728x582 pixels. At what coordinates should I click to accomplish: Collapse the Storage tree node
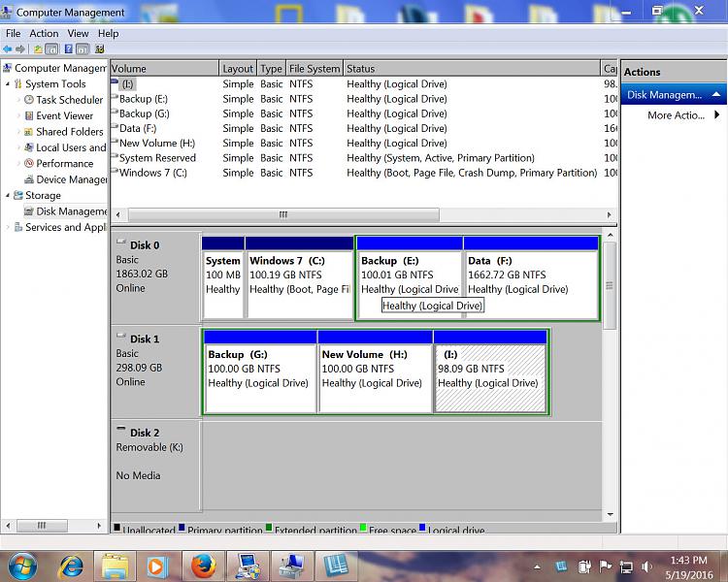point(8,195)
